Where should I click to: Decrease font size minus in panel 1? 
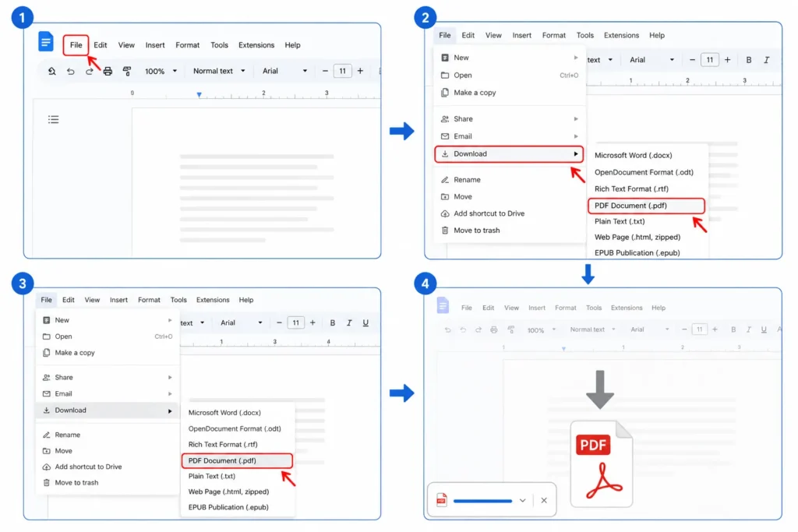coord(325,71)
